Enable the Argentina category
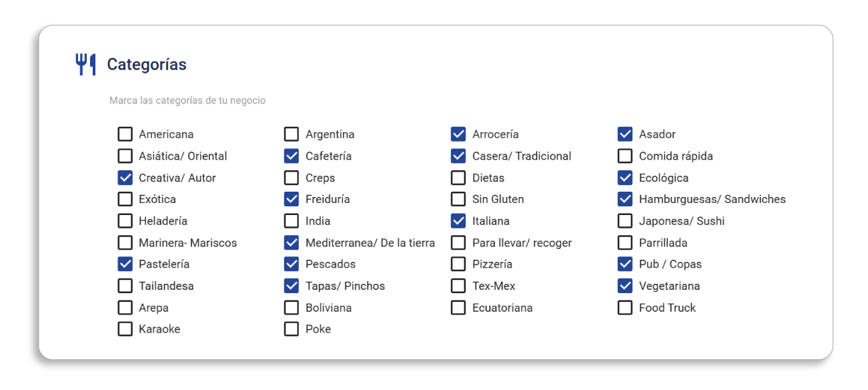The height and width of the screenshot is (390, 868). point(292,134)
